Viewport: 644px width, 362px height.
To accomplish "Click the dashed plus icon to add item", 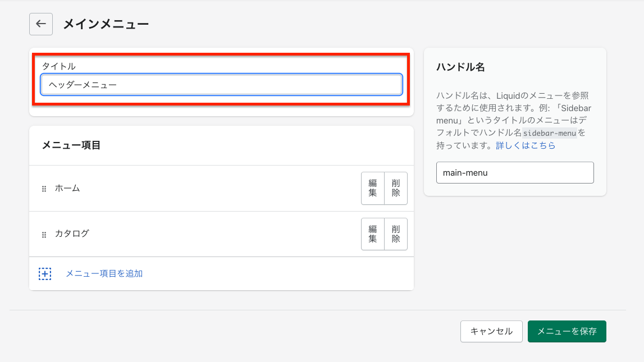I will 45,274.
